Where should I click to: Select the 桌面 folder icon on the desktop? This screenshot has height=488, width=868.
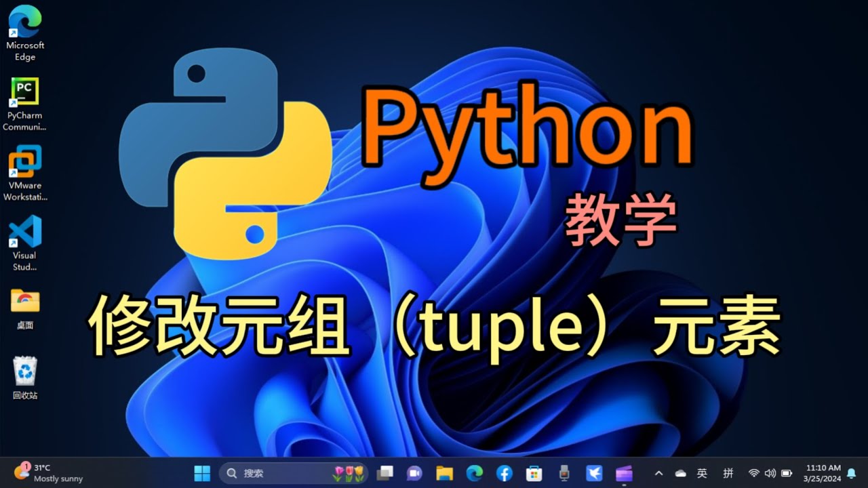pyautogui.click(x=25, y=309)
